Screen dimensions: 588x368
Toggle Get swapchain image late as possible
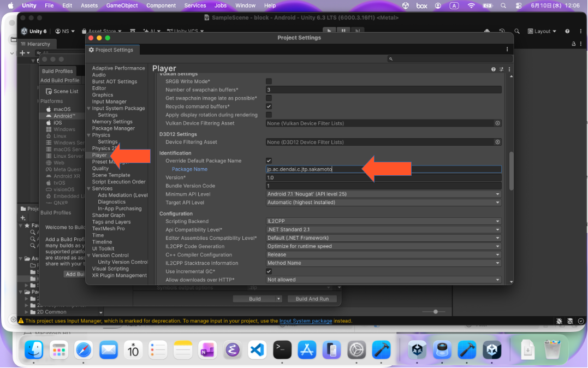point(269,98)
